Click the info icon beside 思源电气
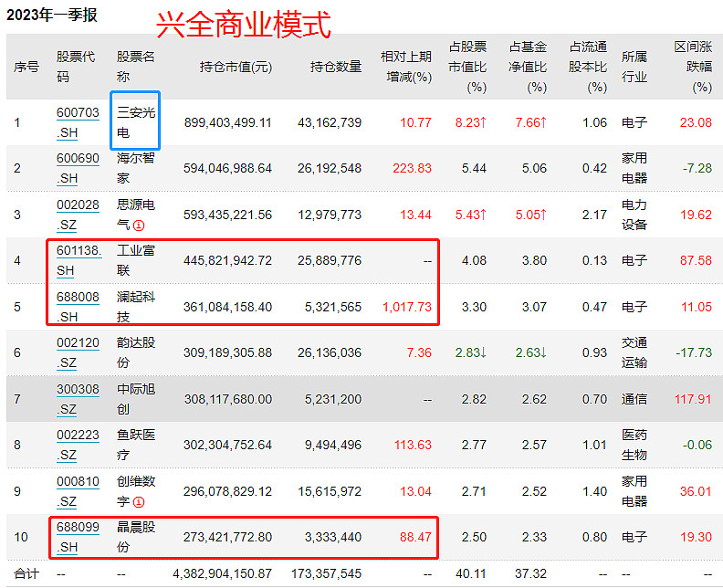This screenshot has width=723, height=588. click(x=139, y=226)
